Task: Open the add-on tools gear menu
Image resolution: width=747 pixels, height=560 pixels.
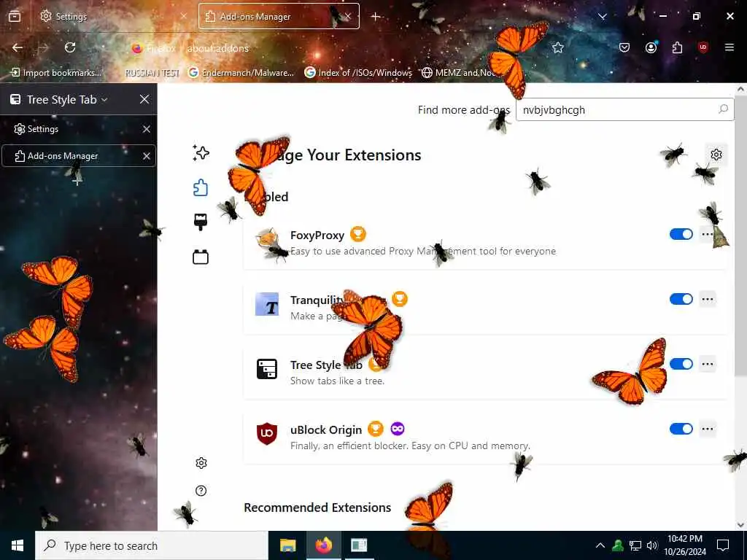Action: coord(716,155)
